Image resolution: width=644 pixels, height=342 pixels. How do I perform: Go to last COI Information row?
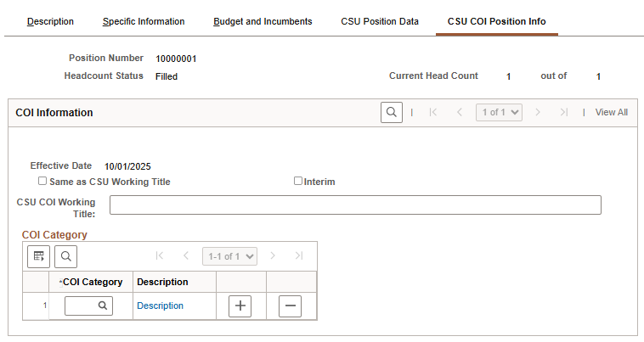point(563,112)
